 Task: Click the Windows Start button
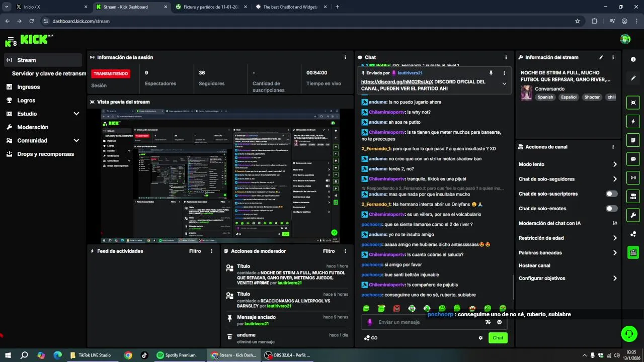pyautogui.click(x=8, y=355)
